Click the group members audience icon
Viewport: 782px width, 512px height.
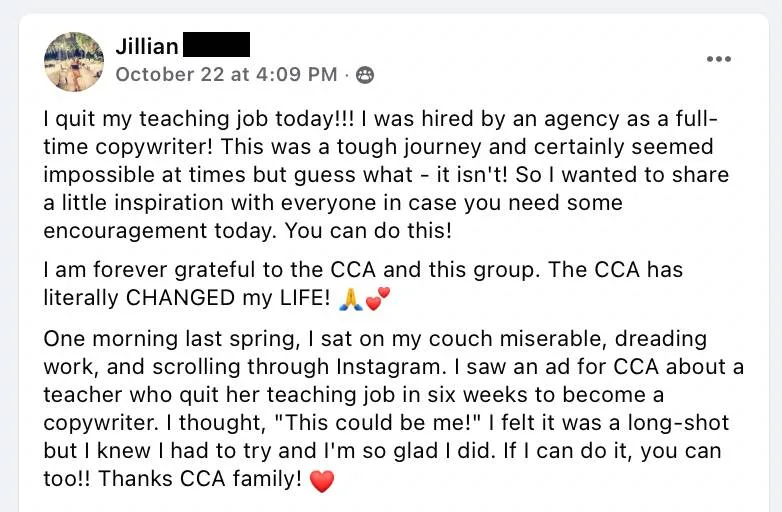click(x=365, y=75)
